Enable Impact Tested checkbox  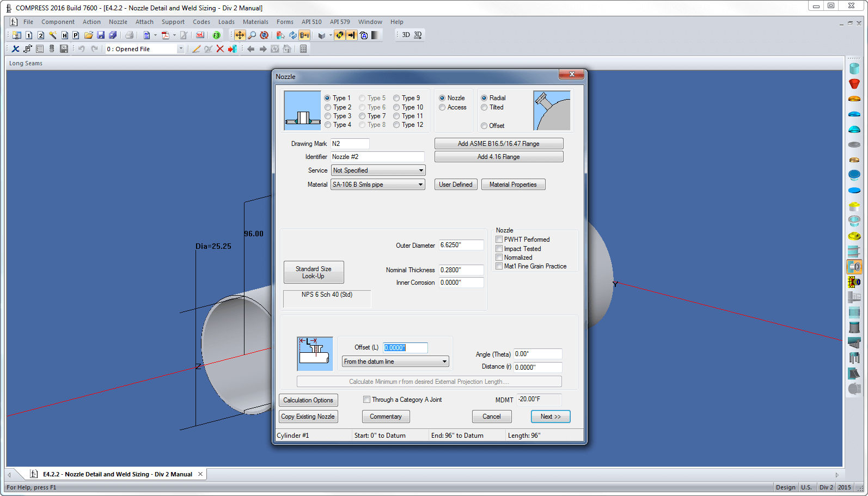point(499,249)
